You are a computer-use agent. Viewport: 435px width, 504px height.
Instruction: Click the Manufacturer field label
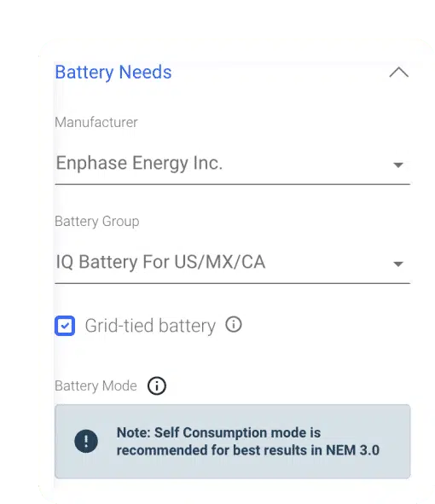pos(96,123)
